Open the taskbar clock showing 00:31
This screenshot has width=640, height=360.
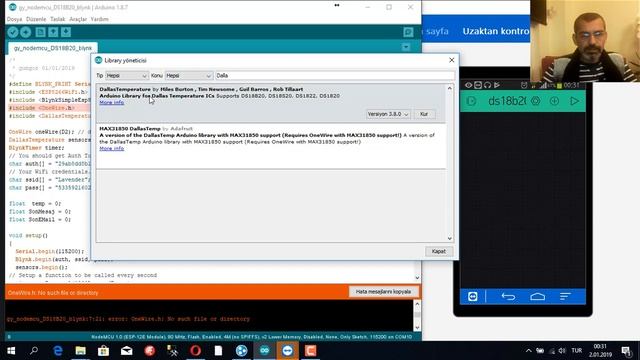click(600, 351)
